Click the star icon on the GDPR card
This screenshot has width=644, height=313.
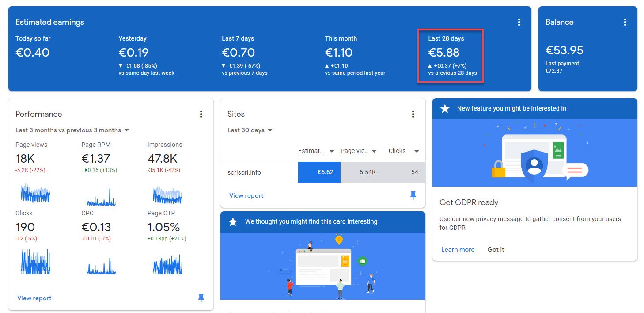pos(444,108)
